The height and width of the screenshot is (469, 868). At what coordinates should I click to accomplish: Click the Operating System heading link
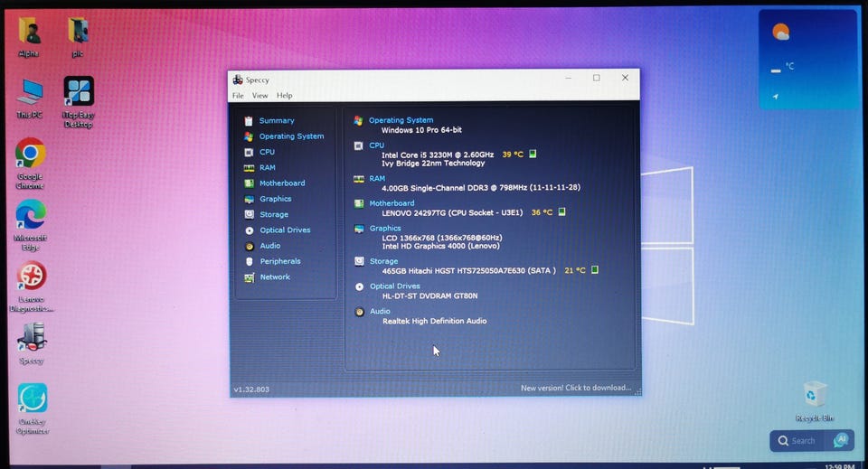click(x=401, y=120)
